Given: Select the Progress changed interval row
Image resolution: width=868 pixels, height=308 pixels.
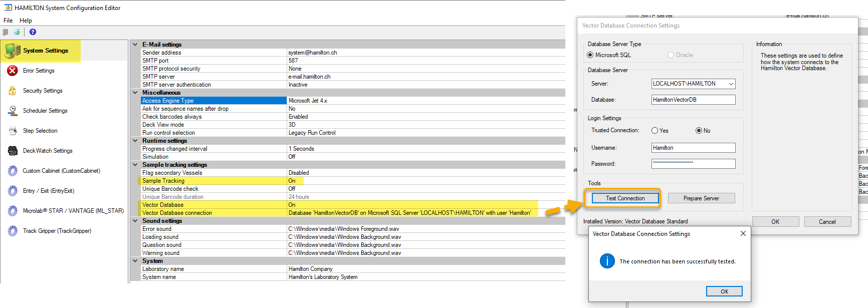Looking at the screenshot, I should (353, 149).
